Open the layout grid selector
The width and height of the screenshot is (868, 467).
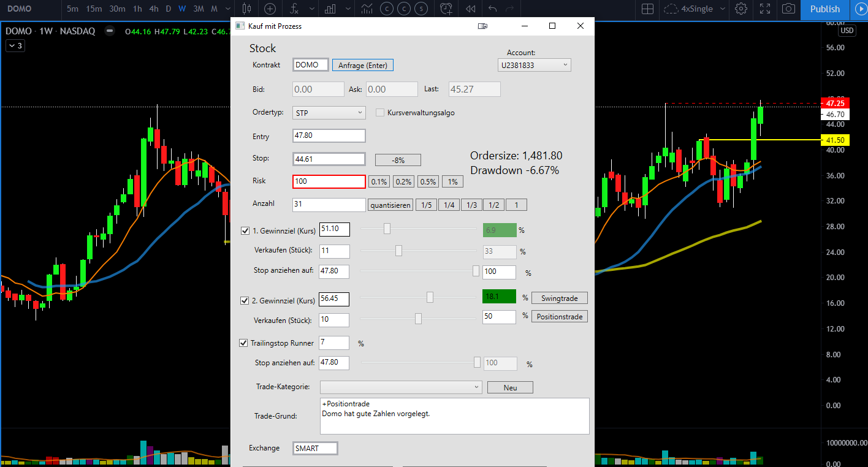(x=647, y=9)
